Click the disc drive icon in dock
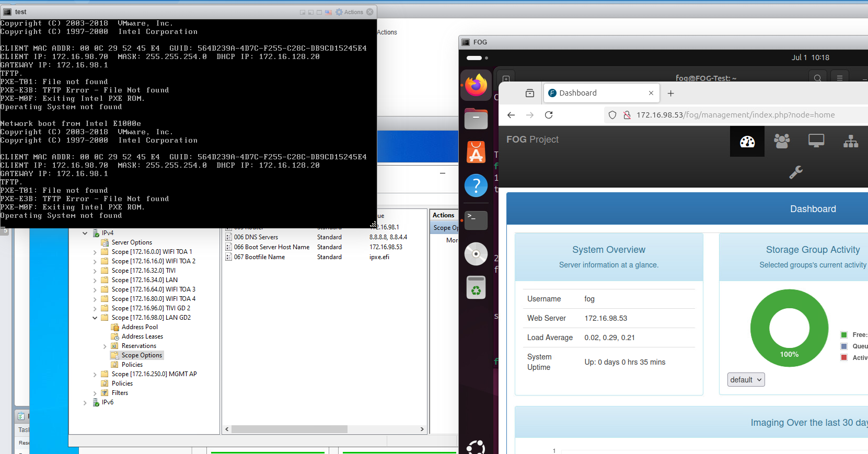Screen dimensions: 868x454 tap(476, 254)
